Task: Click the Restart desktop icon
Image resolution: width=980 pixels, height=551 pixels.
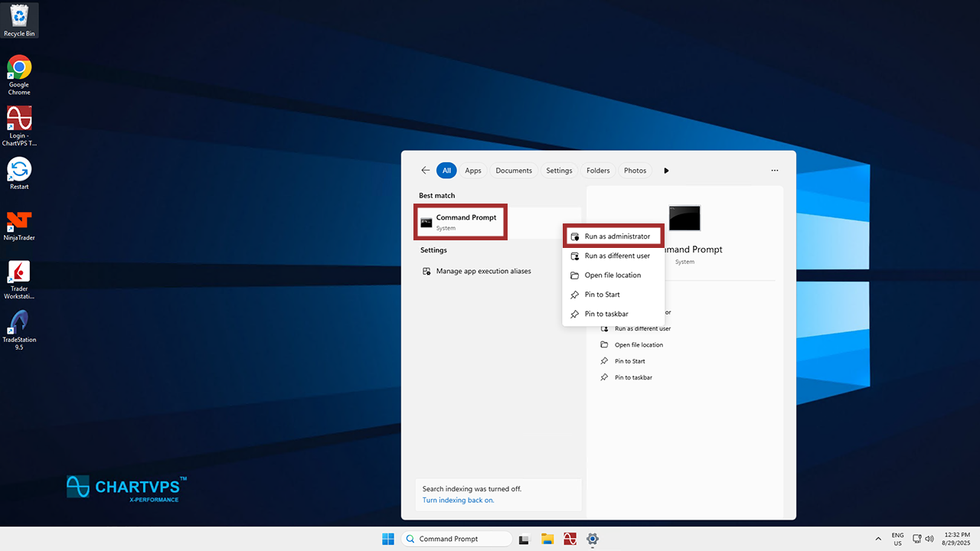Action: pyautogui.click(x=19, y=173)
